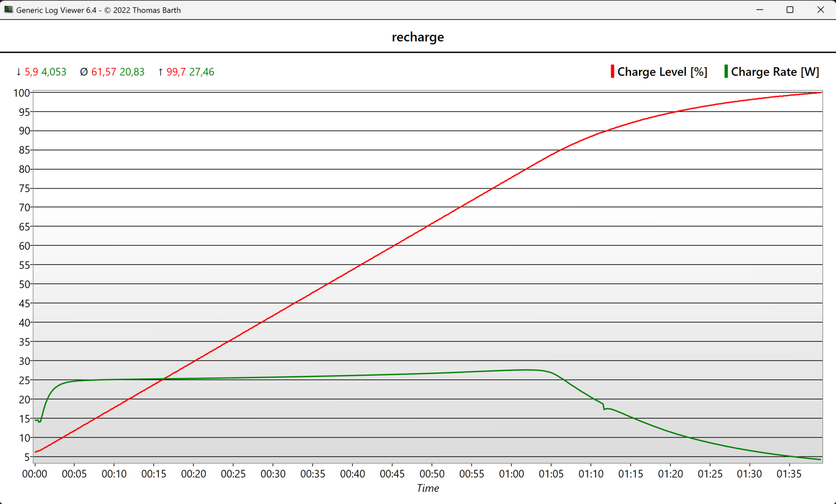Click the maximum charge rate value 27,46
Screen dimensions: 836x504
point(201,72)
